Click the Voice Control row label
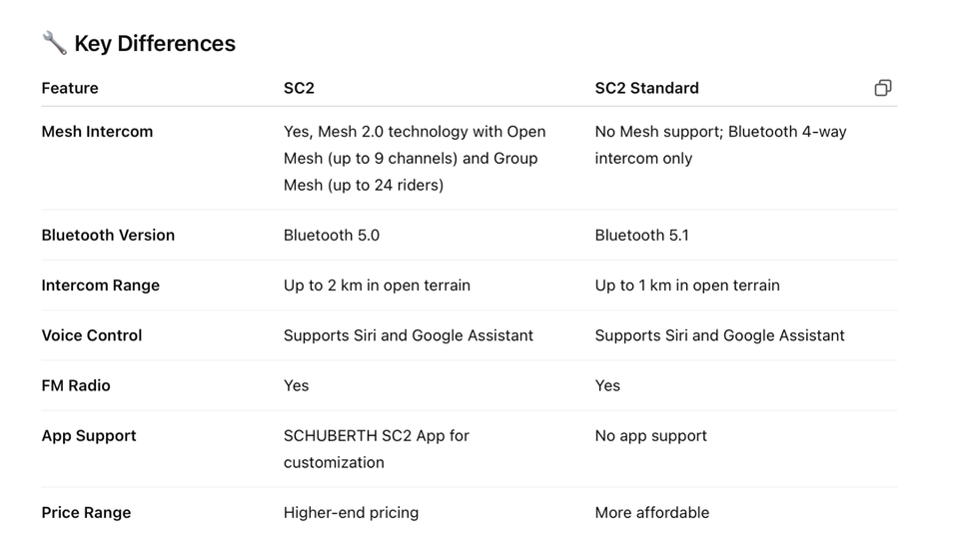This screenshot has height=560, width=959. 91,335
